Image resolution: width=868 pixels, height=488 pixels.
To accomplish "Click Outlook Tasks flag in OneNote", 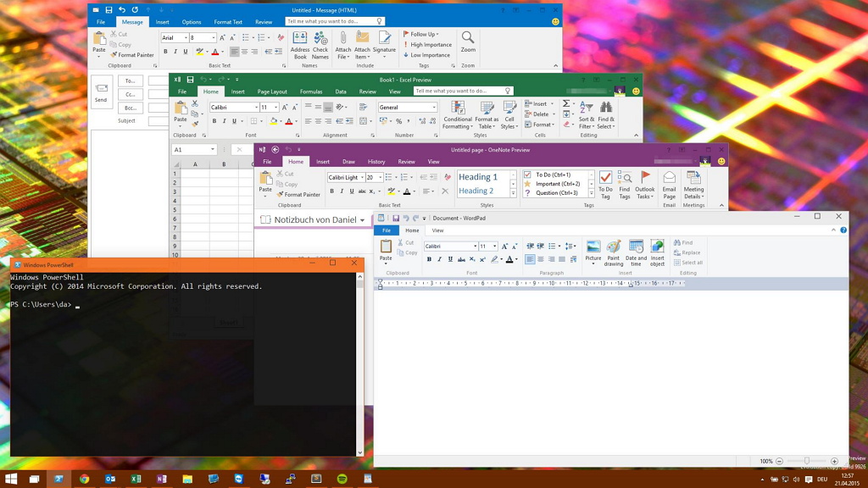I will 645,184.
